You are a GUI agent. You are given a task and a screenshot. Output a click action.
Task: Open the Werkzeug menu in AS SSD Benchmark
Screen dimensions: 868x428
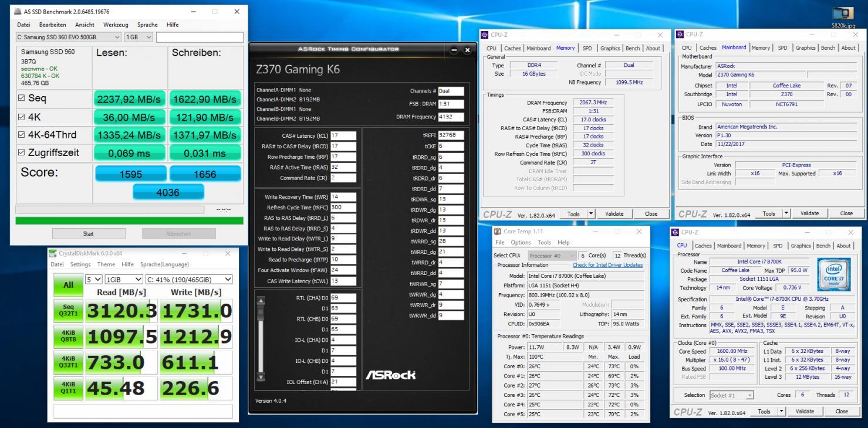coord(116,25)
